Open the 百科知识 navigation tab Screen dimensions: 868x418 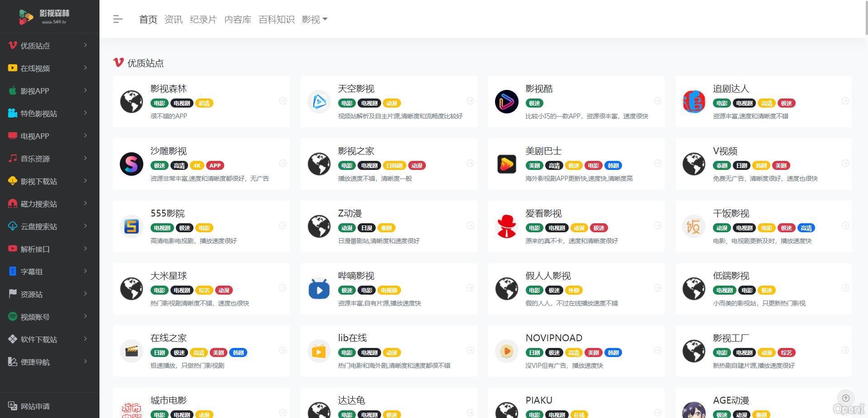click(276, 19)
